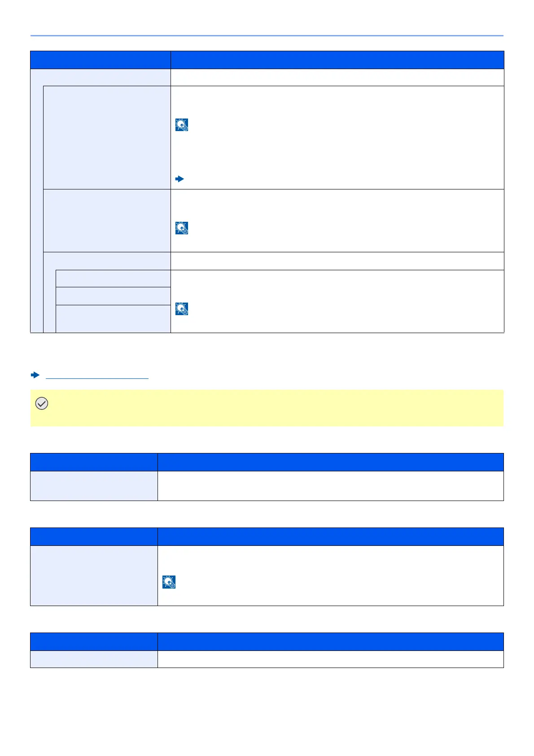Image resolution: width=534 pixels, height=756 pixels.
Task: Click the lightbulb note icon in the third table
Action: click(x=169, y=582)
